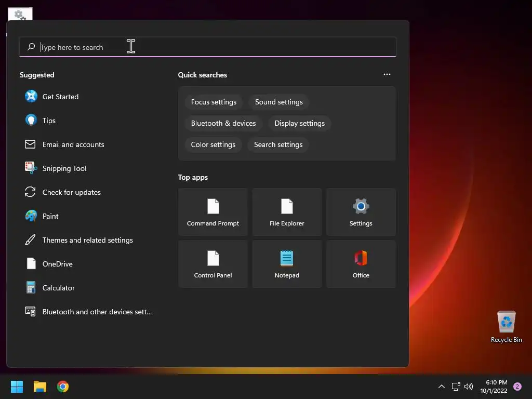This screenshot has height=399, width=532.
Task: Click the OneDrive label in Suggested
Action: [x=58, y=264]
